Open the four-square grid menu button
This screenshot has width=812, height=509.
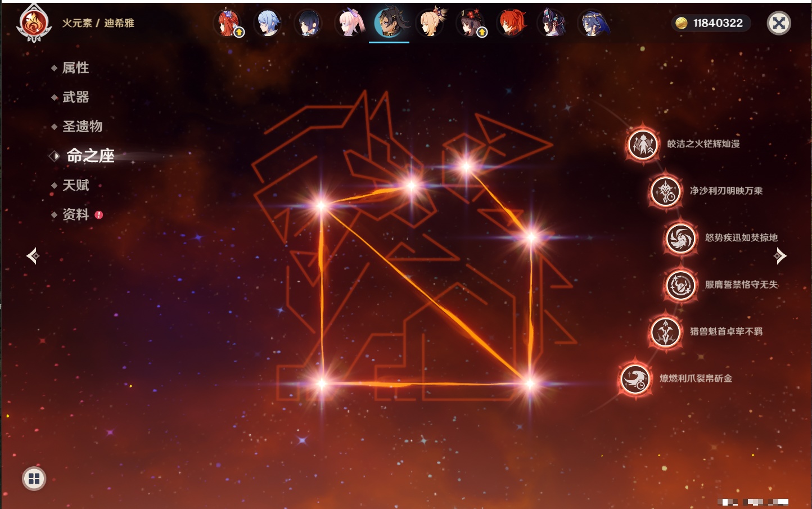click(x=34, y=479)
